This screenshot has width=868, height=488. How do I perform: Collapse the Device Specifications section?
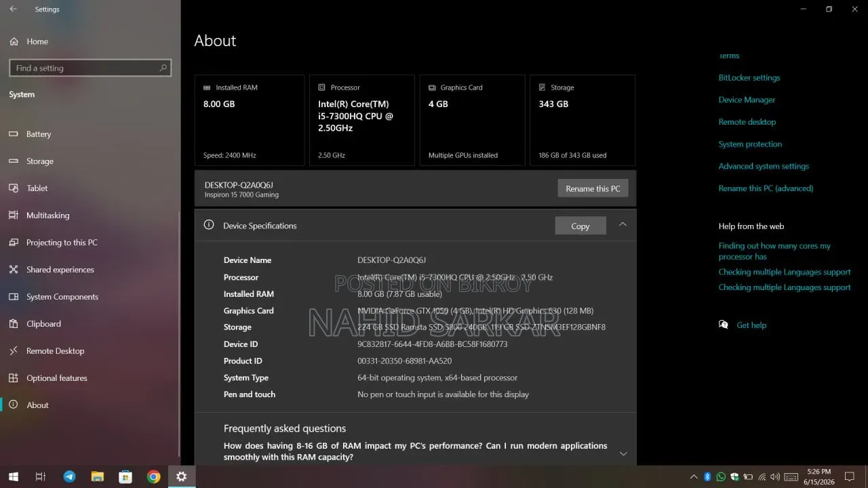point(623,225)
